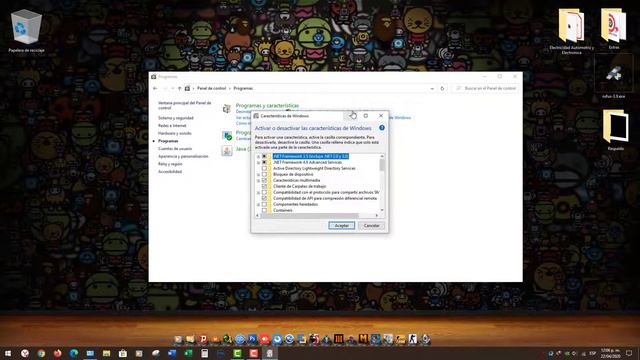Launch Internet Explorer from the desktop dock
The image size is (640, 360).
click(289, 339)
